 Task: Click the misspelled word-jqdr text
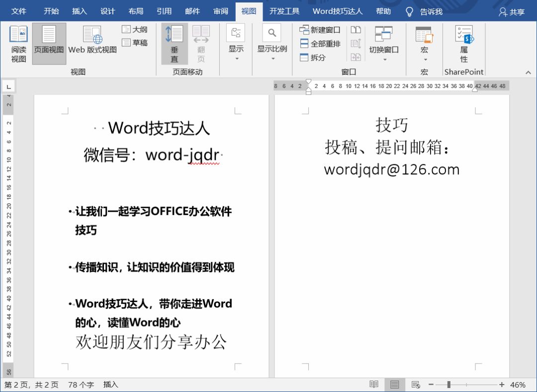182,156
